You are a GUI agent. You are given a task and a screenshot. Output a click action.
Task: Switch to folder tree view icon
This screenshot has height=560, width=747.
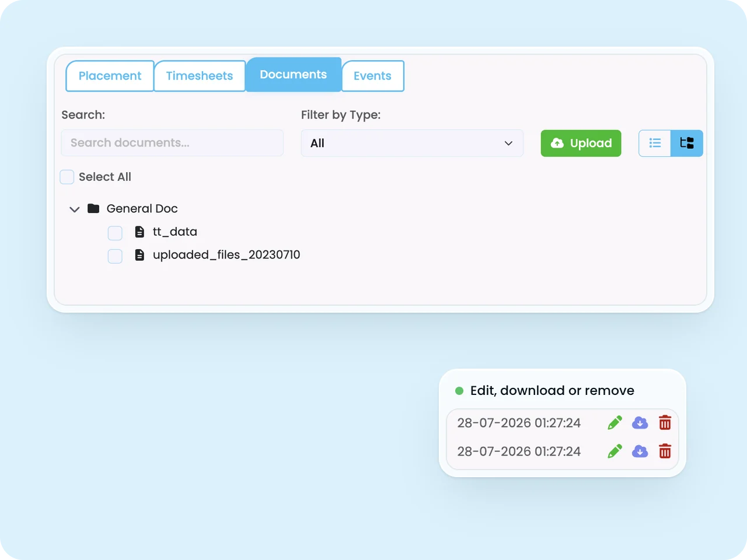tap(687, 143)
